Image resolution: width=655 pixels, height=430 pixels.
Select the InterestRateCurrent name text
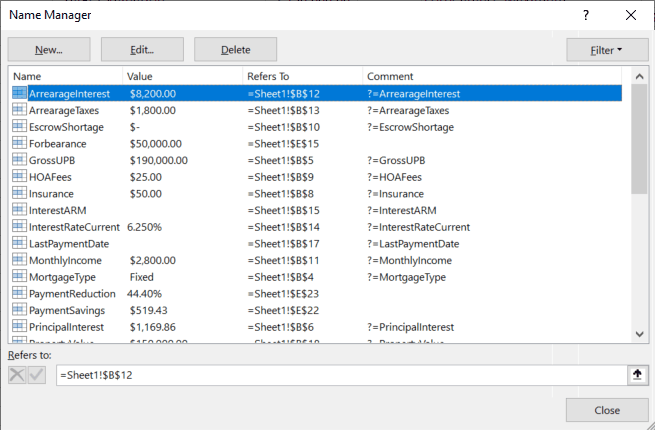click(74, 227)
